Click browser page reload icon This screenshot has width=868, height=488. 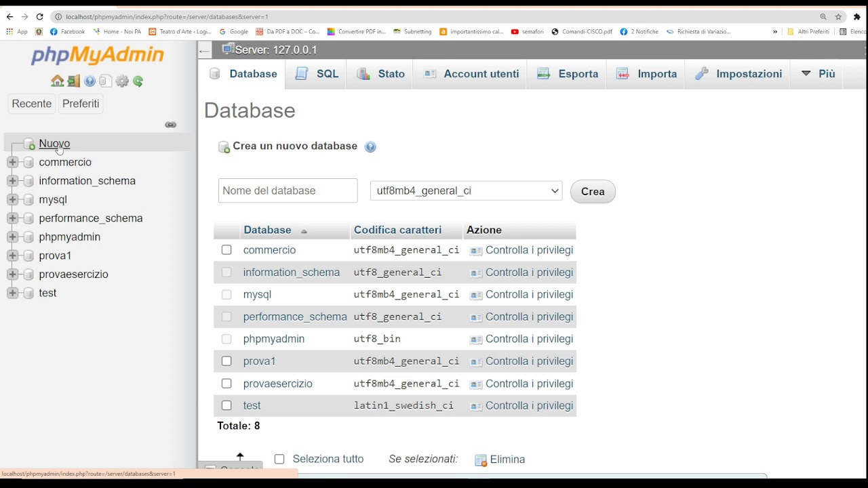click(39, 16)
